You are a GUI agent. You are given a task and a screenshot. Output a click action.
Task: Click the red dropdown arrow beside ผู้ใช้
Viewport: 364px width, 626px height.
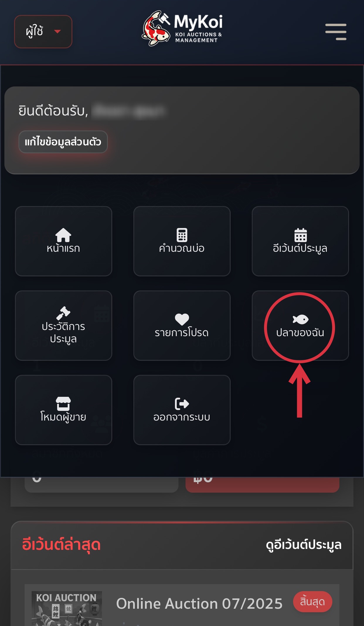[57, 31]
